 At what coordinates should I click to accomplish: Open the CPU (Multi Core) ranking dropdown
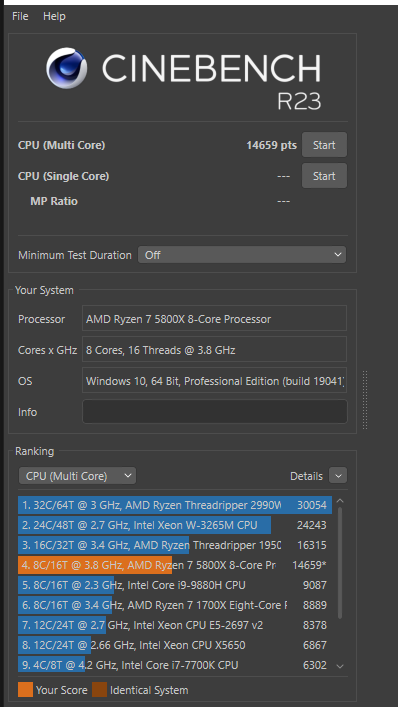[77, 476]
